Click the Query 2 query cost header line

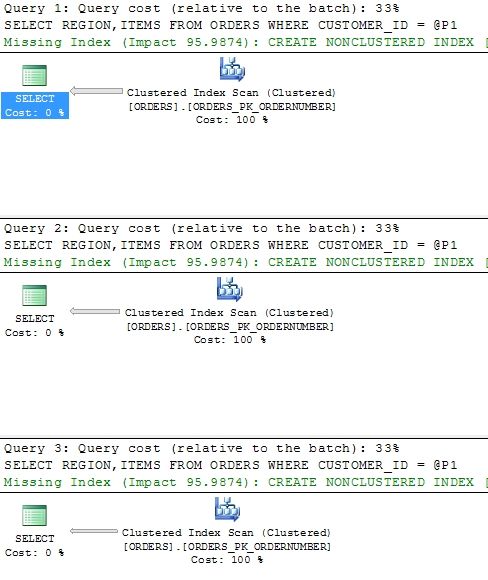click(x=202, y=228)
